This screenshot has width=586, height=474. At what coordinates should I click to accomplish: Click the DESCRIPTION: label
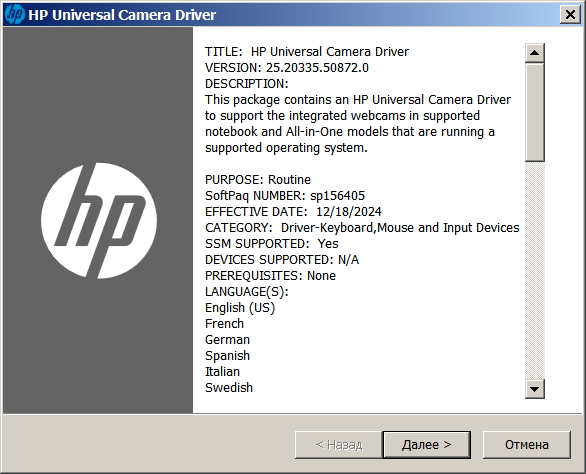pos(247,84)
